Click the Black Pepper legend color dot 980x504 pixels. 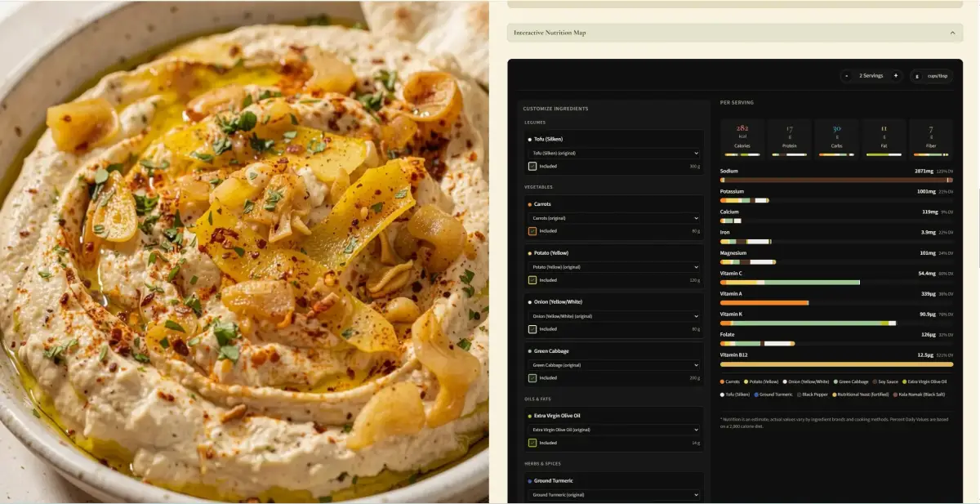coord(800,394)
